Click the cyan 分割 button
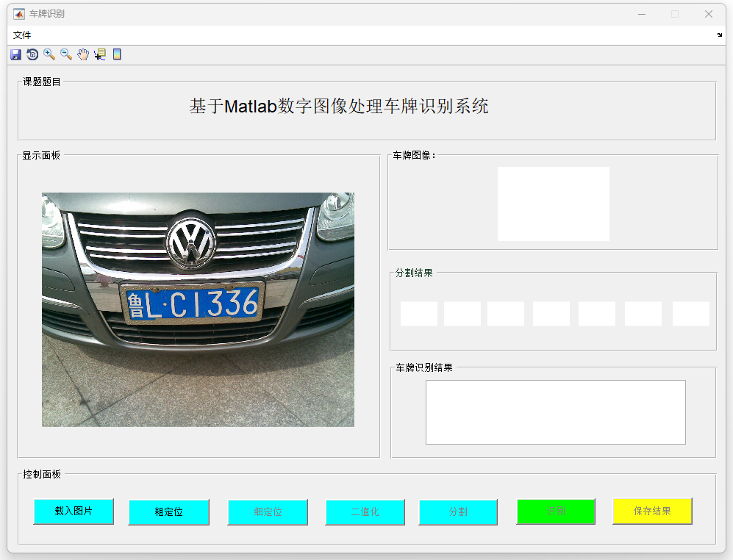The height and width of the screenshot is (560, 733). (458, 511)
